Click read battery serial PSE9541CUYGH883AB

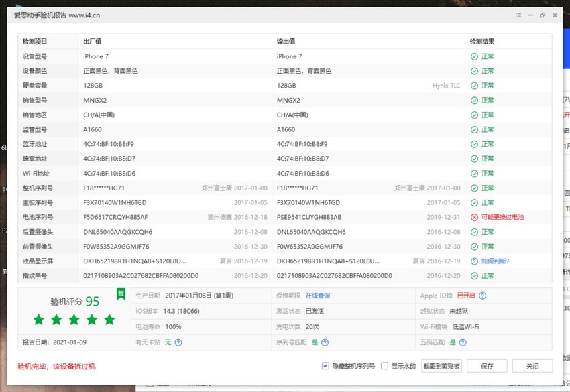[x=309, y=217]
